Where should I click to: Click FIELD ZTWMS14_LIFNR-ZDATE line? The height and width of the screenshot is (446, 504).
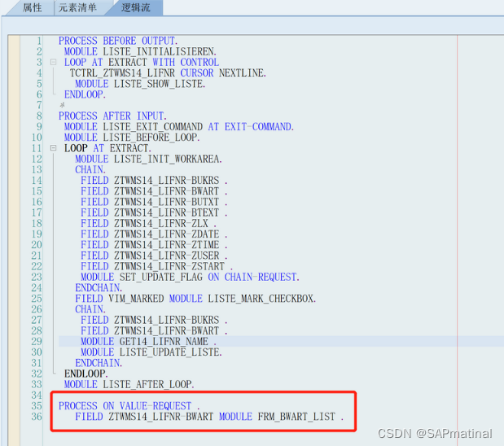point(154,234)
